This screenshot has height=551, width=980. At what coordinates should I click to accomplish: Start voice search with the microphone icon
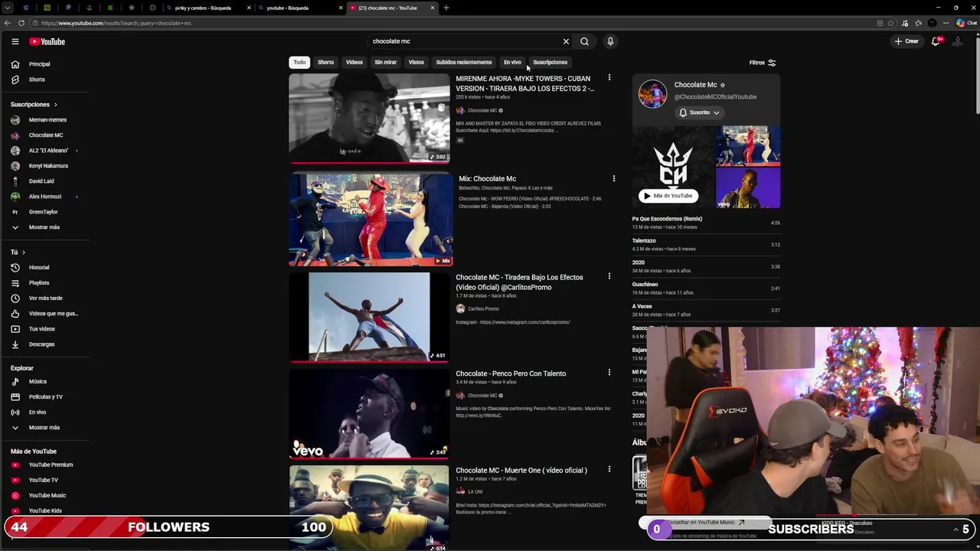[x=610, y=41]
